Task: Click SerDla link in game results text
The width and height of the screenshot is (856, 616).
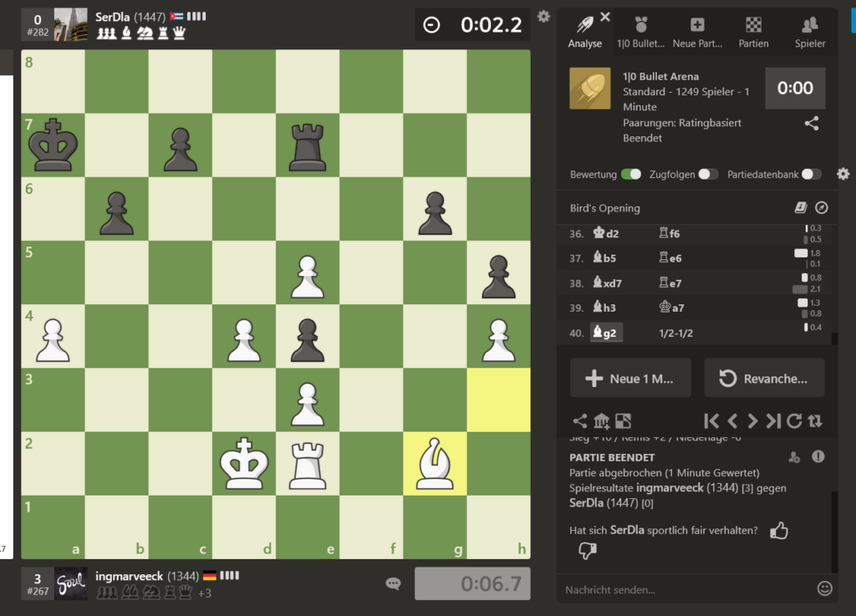Action: coord(586,502)
